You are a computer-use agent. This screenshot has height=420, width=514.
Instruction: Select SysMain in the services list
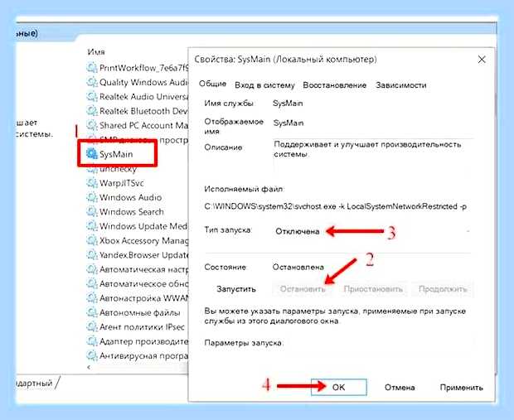116,154
